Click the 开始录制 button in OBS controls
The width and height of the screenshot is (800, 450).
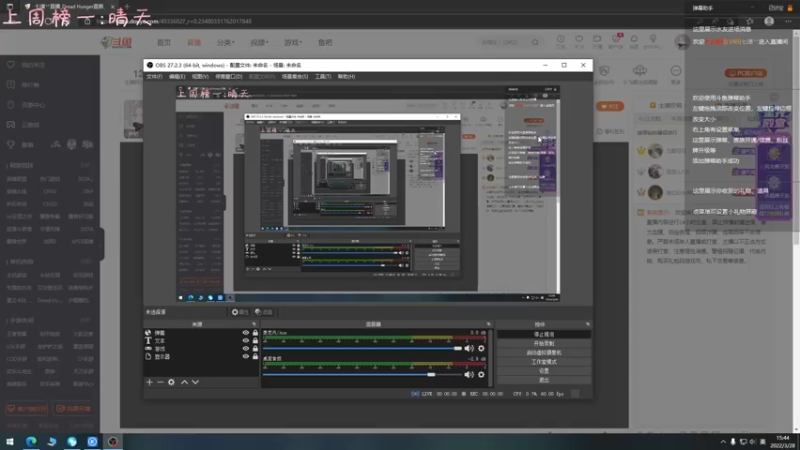[544, 343]
